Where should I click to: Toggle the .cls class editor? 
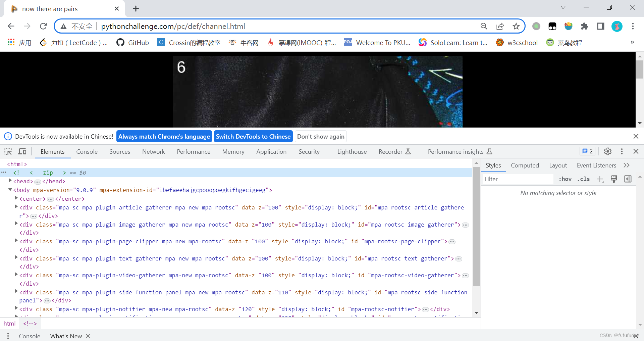tap(584, 179)
